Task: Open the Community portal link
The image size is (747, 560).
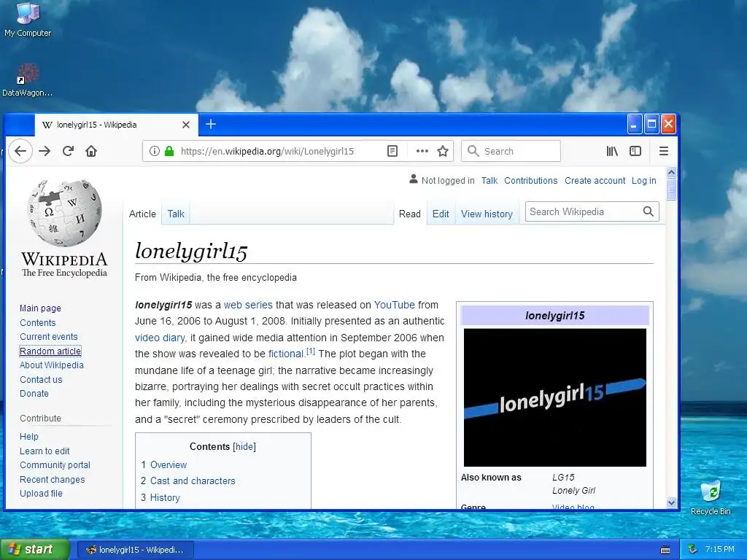Action: pos(55,464)
